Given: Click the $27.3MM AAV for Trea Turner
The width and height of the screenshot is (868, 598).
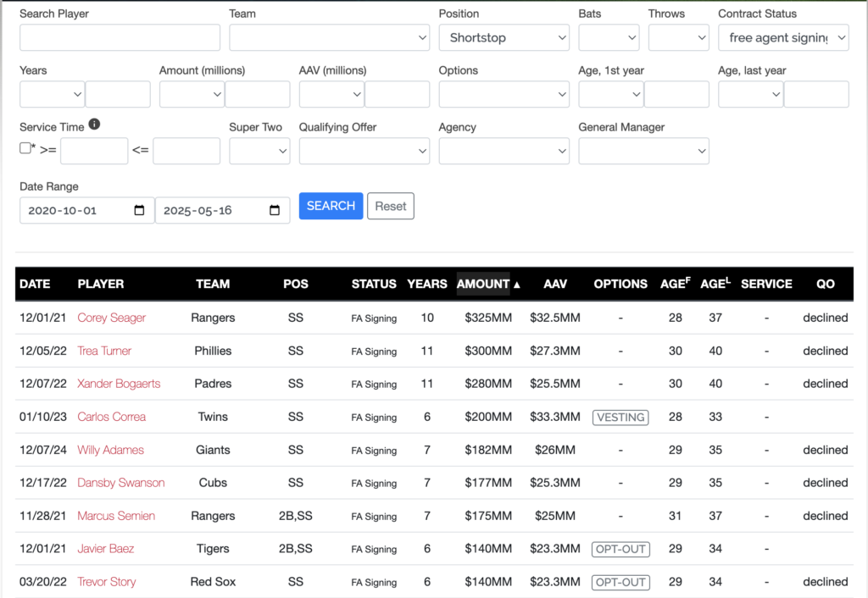Looking at the screenshot, I should tap(554, 351).
